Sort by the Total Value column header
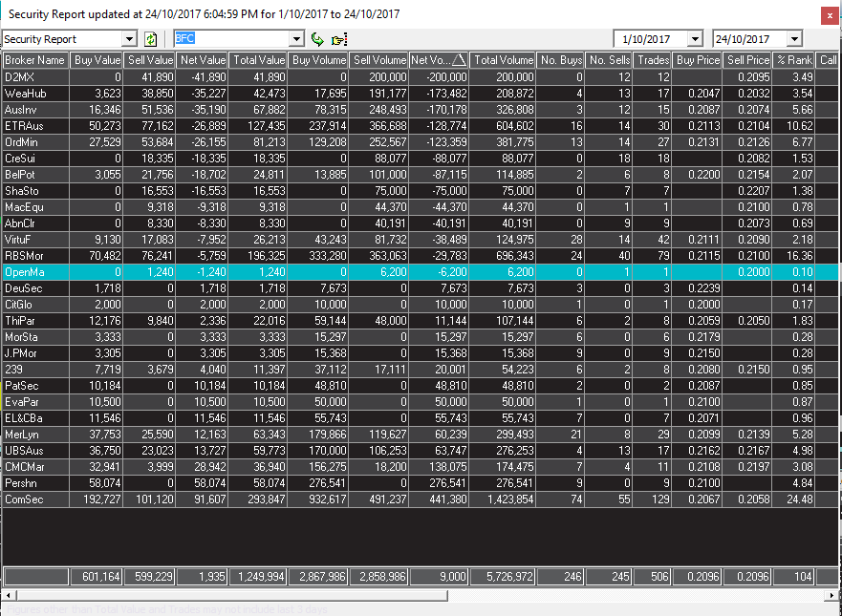This screenshot has width=842, height=616. [x=258, y=60]
